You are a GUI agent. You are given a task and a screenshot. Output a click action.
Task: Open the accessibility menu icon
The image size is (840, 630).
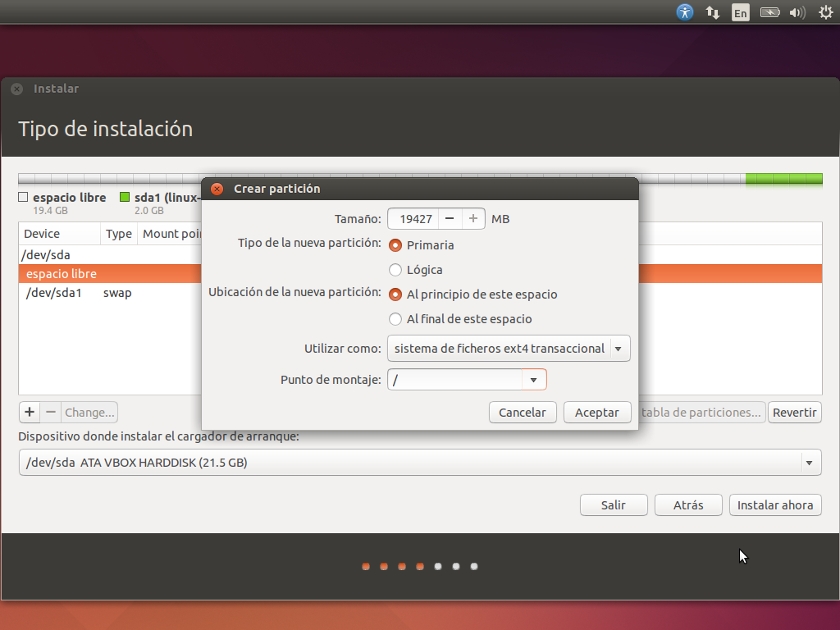(x=684, y=12)
